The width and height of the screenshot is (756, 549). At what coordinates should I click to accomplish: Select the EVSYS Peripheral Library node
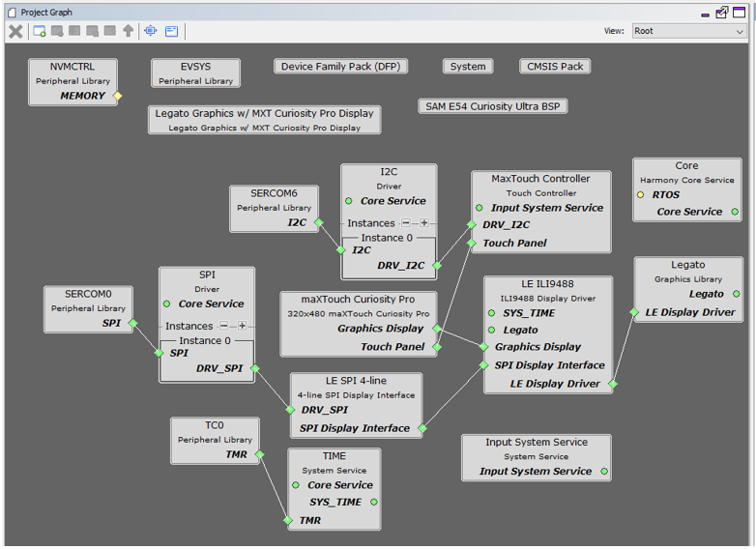pyautogui.click(x=195, y=73)
